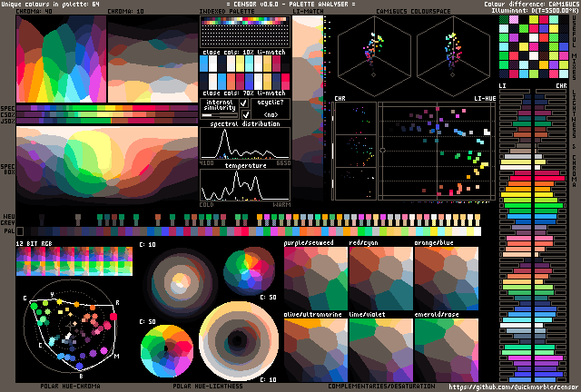This screenshot has height=392, width=581.
Task: Toggle the upper internal similarity checkbox
Action: click(x=244, y=103)
